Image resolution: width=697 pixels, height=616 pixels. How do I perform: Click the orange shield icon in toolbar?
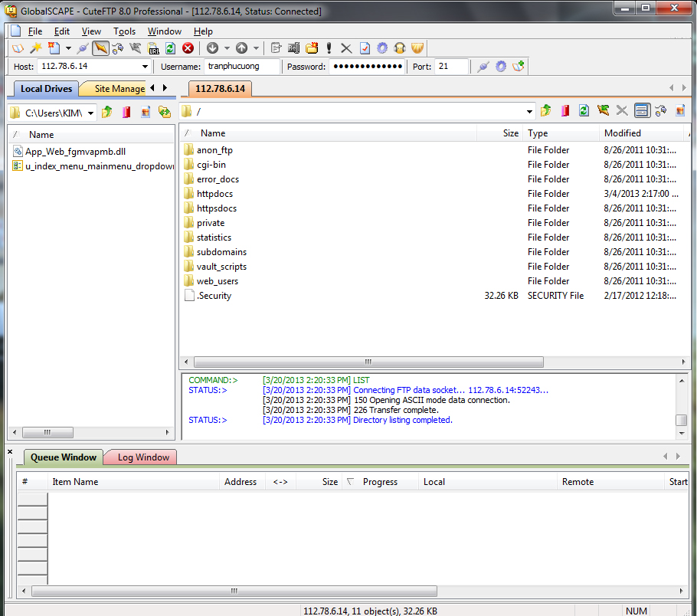[417, 48]
